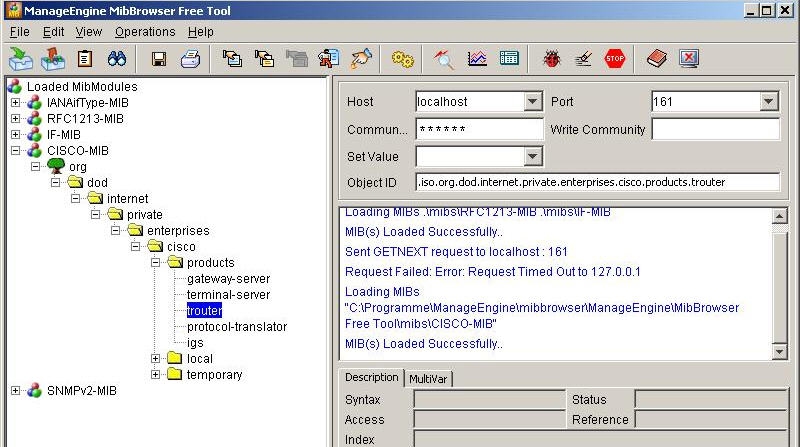Screen dimensions: 800x447
Task: Select the cisco folder node
Action: [181, 246]
